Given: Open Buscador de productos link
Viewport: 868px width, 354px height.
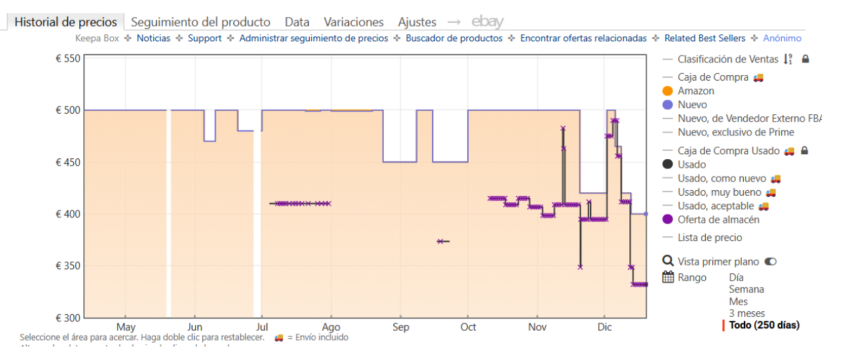Looking at the screenshot, I should 454,38.
